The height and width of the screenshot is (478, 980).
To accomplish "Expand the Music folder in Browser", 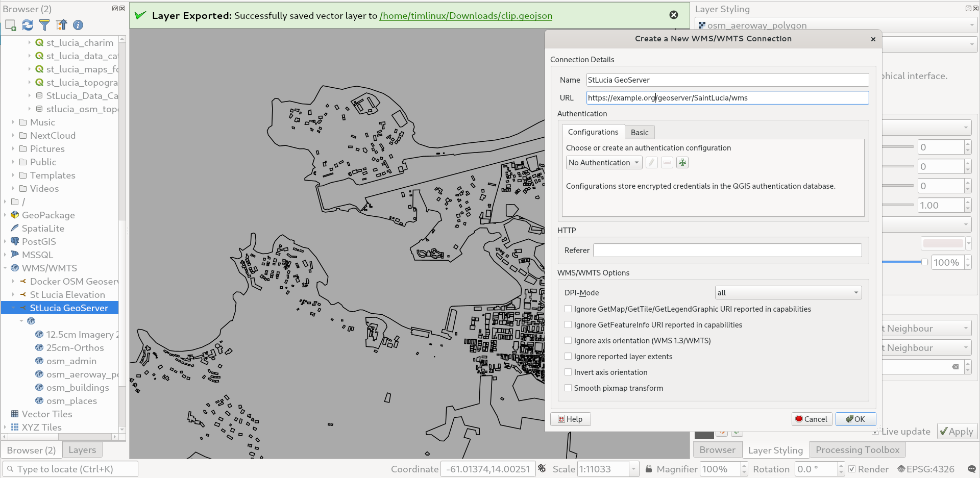I will tap(13, 122).
